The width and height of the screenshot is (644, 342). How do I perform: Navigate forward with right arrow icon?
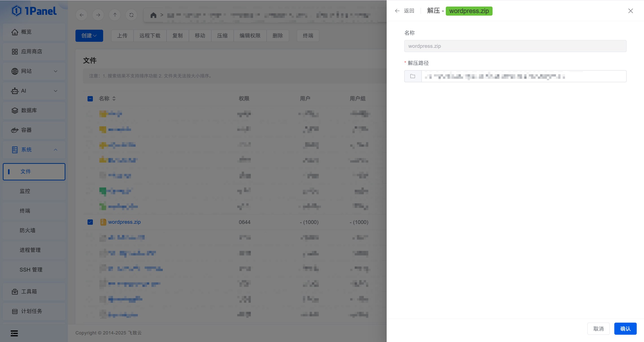[98, 15]
